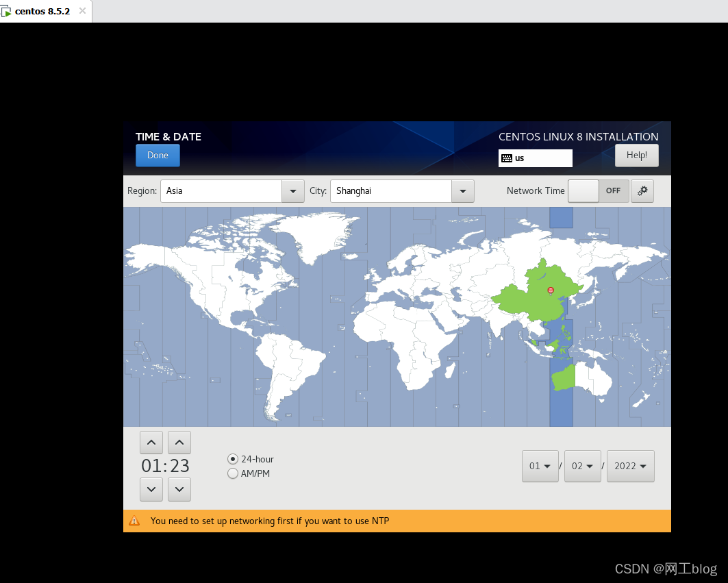728x583 pixels.
Task: Select the AM/PM radio button
Action: tap(233, 473)
